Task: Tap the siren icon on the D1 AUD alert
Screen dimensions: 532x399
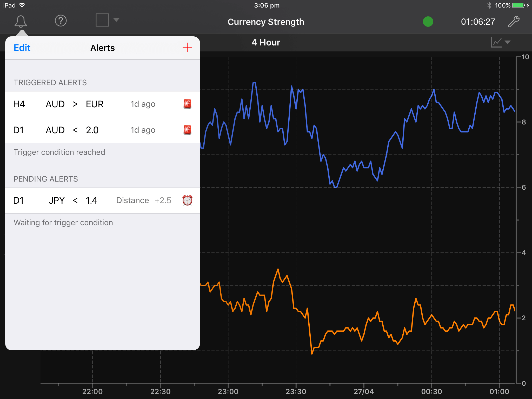Action: (187, 130)
